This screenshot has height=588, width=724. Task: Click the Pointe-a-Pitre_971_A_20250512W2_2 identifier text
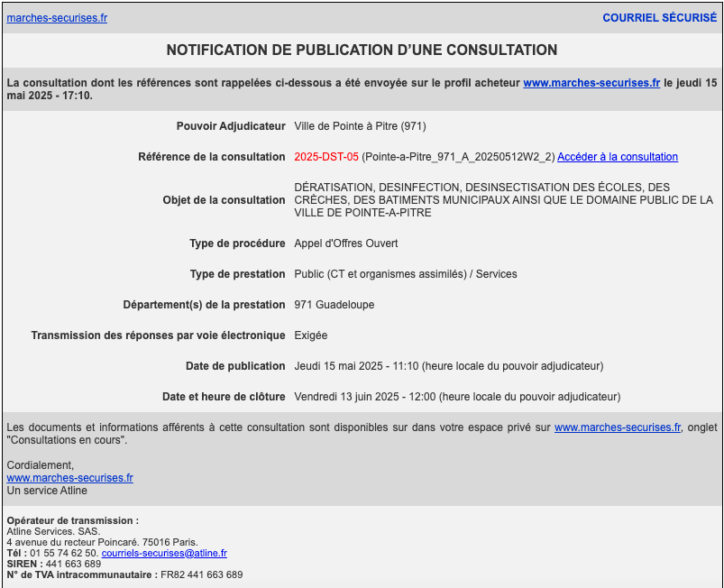point(458,157)
